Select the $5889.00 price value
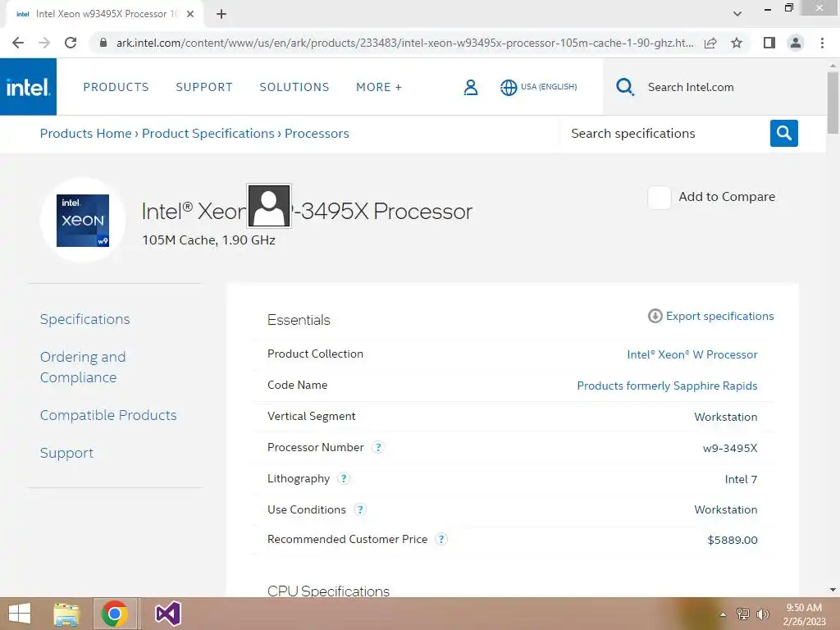This screenshot has width=840, height=630. [733, 540]
